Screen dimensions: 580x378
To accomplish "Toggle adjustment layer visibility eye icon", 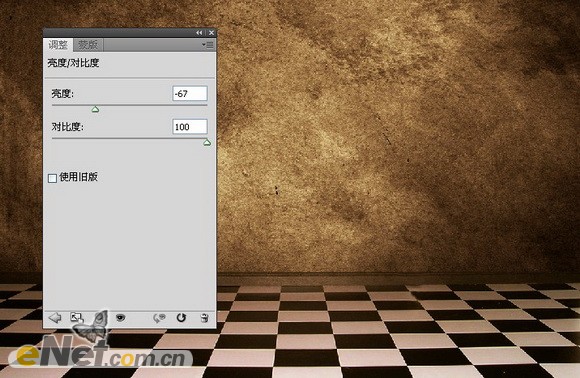I will [121, 318].
